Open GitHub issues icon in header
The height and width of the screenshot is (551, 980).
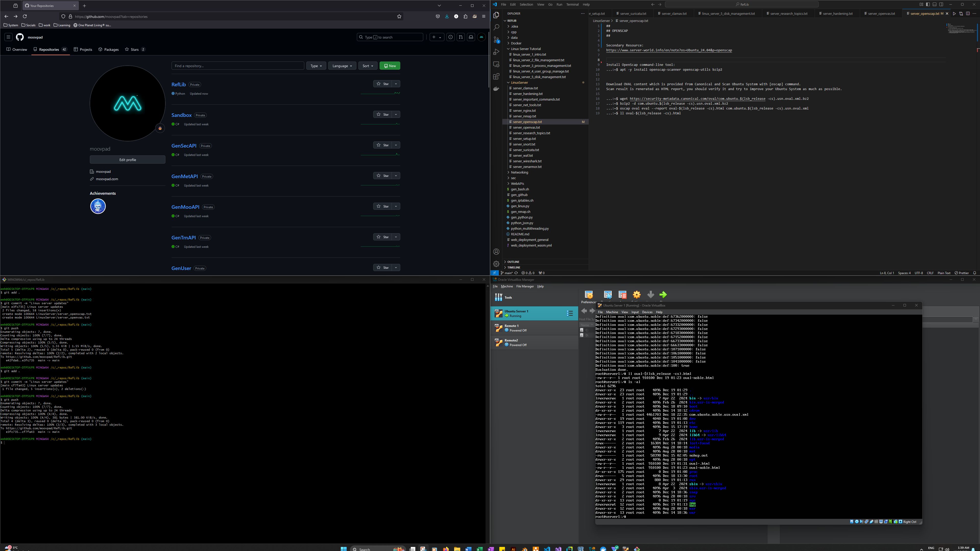(x=451, y=37)
